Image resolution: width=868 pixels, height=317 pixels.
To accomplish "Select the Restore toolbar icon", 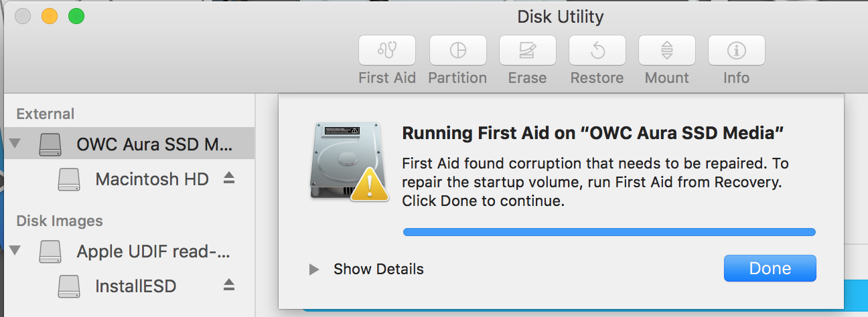I will coord(597,50).
